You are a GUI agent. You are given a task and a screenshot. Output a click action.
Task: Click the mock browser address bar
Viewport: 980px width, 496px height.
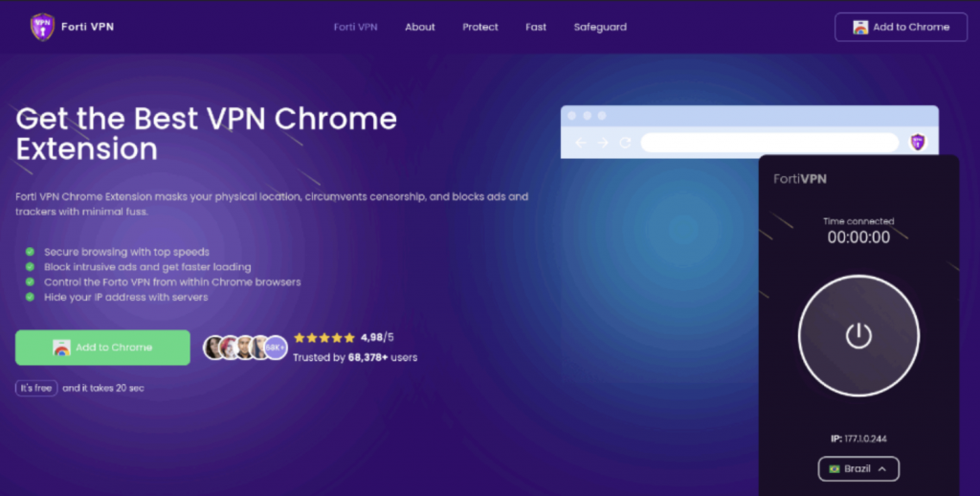point(769,142)
